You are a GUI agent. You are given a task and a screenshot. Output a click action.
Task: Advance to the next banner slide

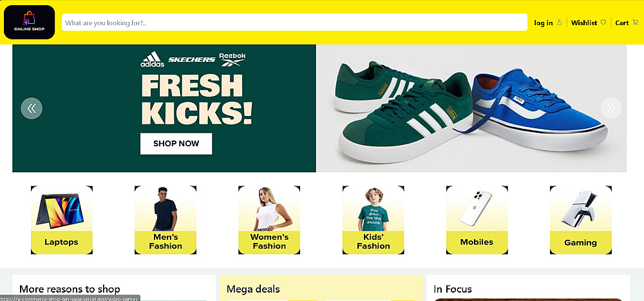click(611, 108)
